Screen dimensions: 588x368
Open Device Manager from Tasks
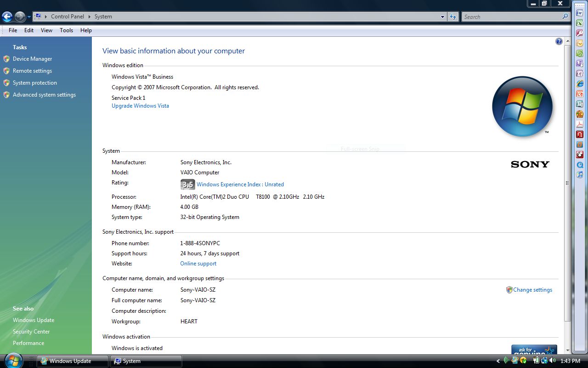[x=32, y=59]
